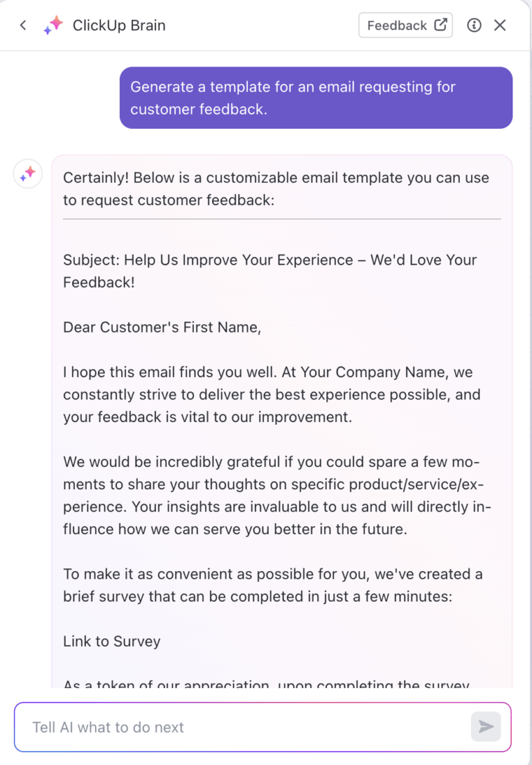Open the info circle icon in the header
The width and height of the screenshot is (532, 765).
[x=474, y=25]
